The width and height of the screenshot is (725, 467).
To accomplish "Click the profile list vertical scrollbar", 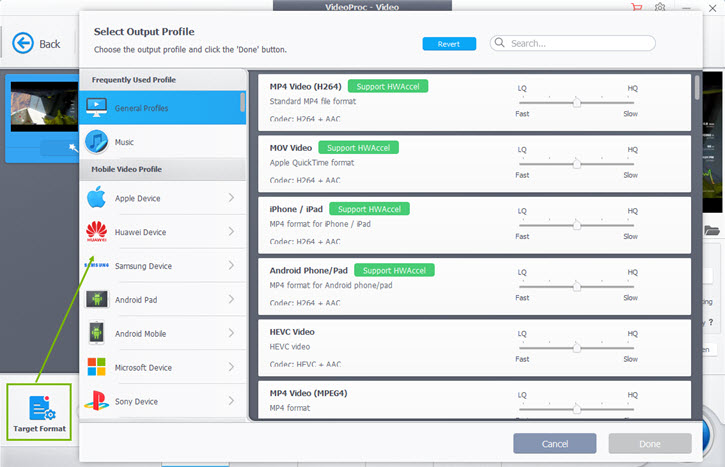I will pos(697,87).
